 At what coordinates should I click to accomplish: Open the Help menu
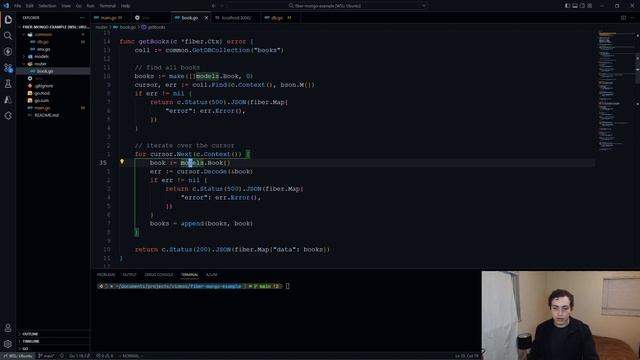point(125,6)
